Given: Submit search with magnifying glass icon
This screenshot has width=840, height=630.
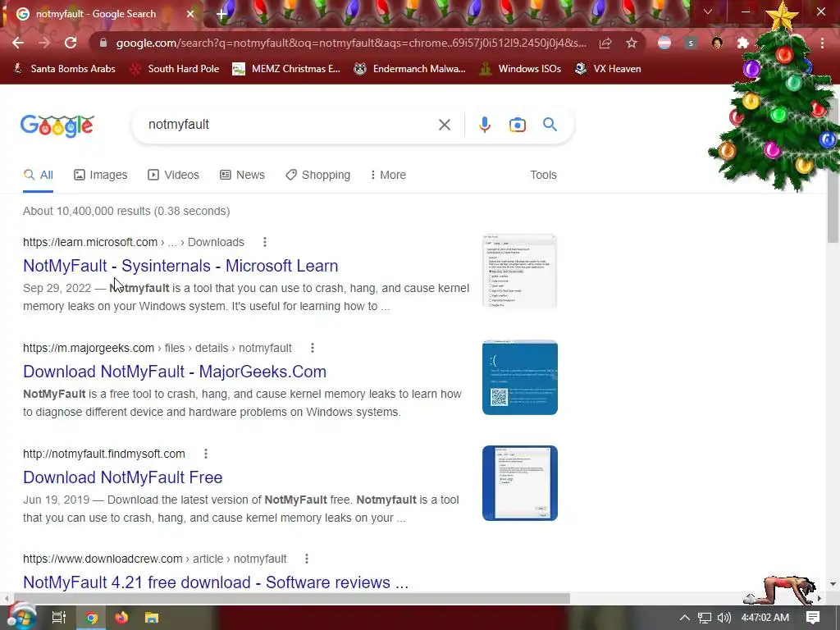Looking at the screenshot, I should pyautogui.click(x=550, y=125).
